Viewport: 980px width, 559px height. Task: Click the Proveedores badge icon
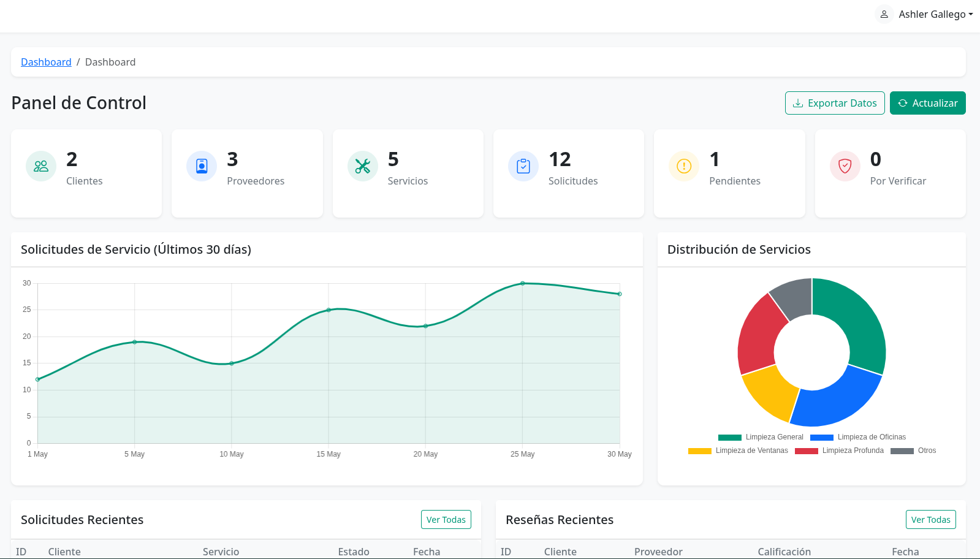coord(202,166)
